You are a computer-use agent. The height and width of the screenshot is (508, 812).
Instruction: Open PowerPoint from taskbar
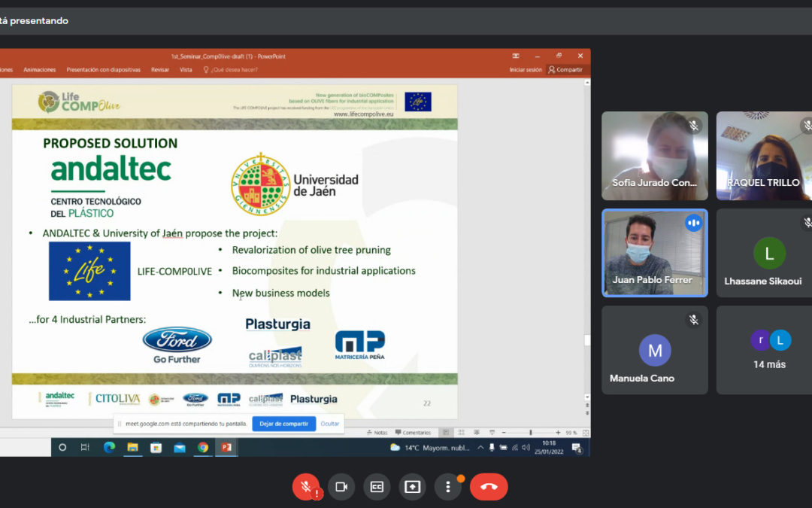click(226, 447)
